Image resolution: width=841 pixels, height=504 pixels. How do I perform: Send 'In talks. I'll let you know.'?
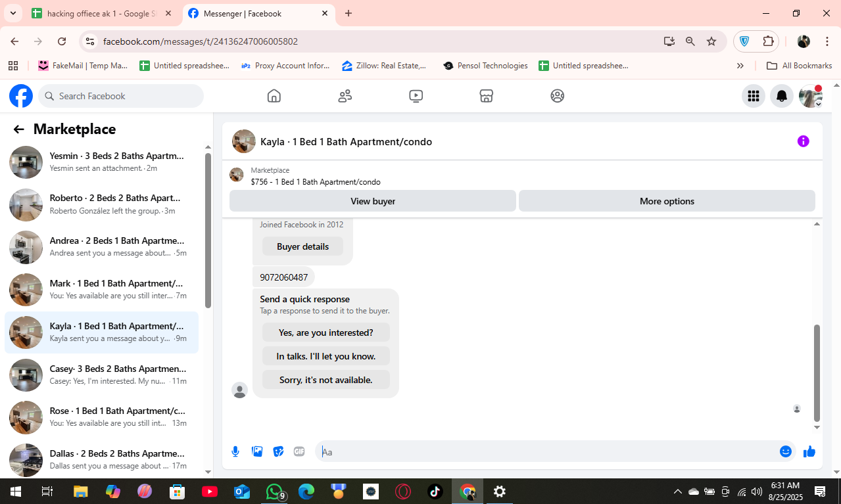(x=326, y=356)
